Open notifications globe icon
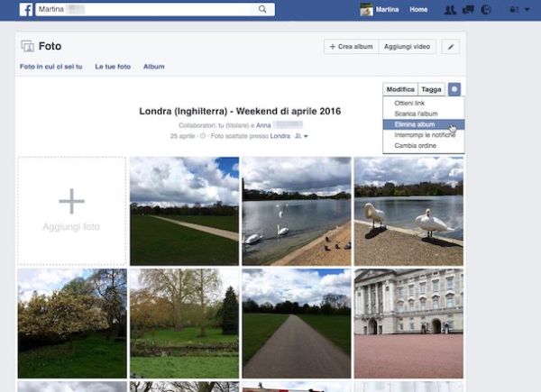Screen dimensions: 541x392 click(486, 10)
